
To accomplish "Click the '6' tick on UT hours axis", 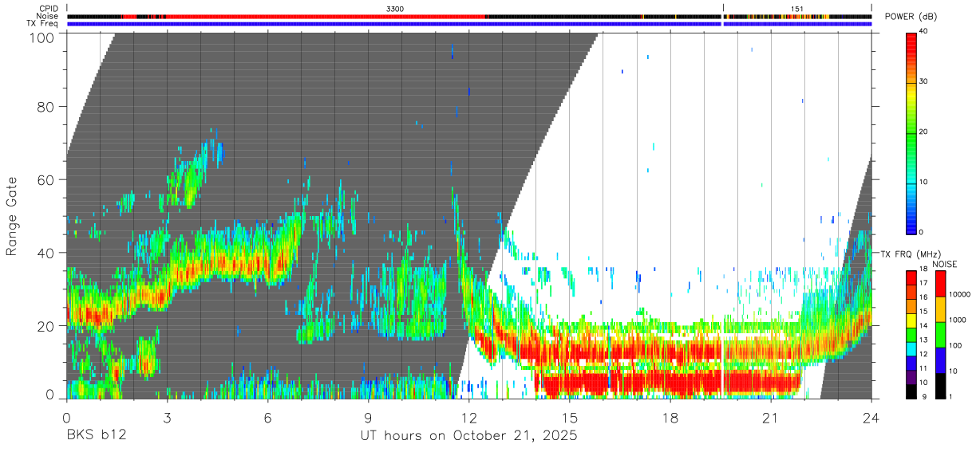I will [268, 417].
